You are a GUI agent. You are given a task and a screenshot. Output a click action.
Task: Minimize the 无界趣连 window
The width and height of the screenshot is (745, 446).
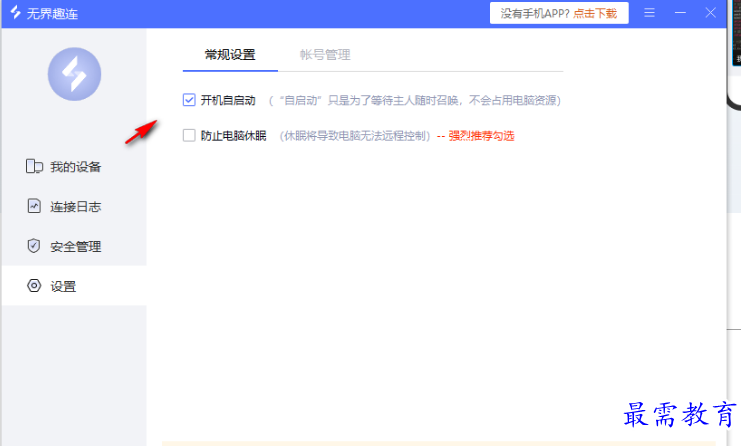pos(680,13)
